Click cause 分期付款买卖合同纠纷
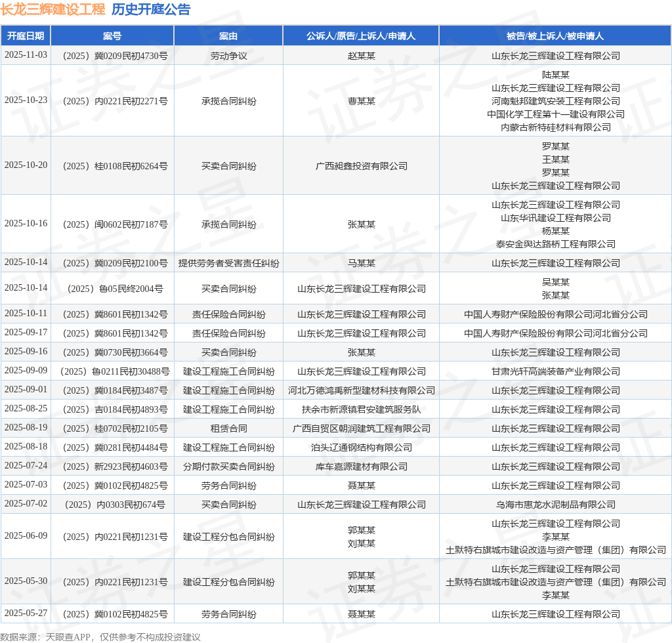Viewport: 672px width, 643px height. [228, 467]
